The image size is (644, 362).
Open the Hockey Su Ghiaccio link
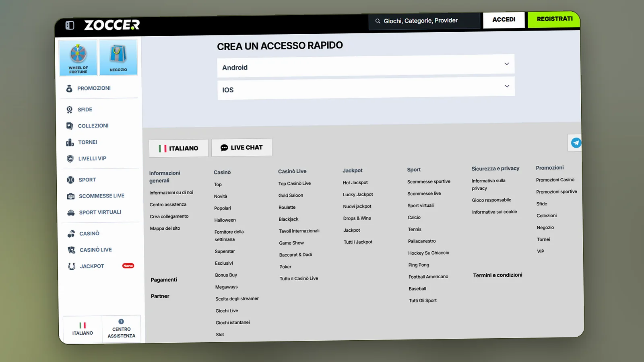click(429, 253)
